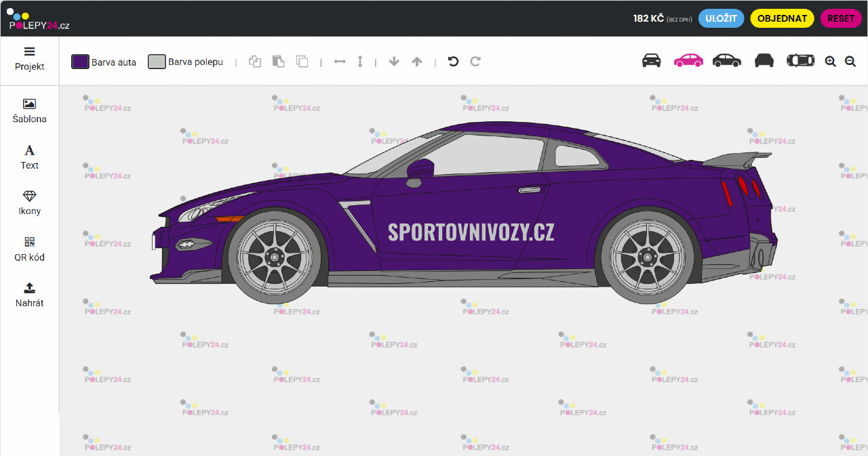Screen dimensions: 868x456
Task: Click the undo arrow icon
Action: 453,62
